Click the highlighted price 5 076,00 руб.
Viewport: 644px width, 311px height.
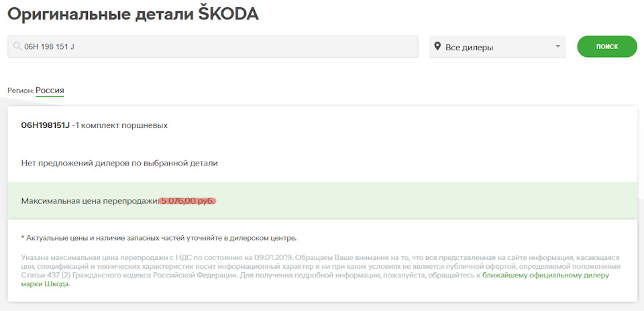point(188,200)
